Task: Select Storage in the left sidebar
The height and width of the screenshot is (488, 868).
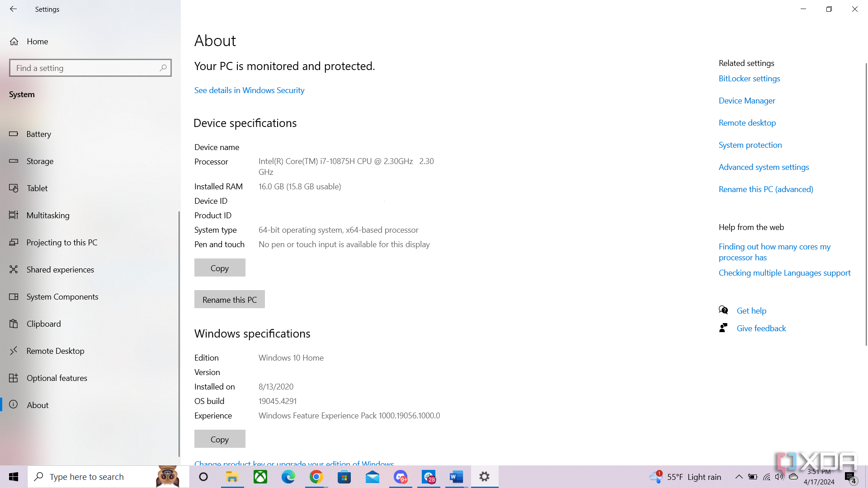Action: (40, 161)
